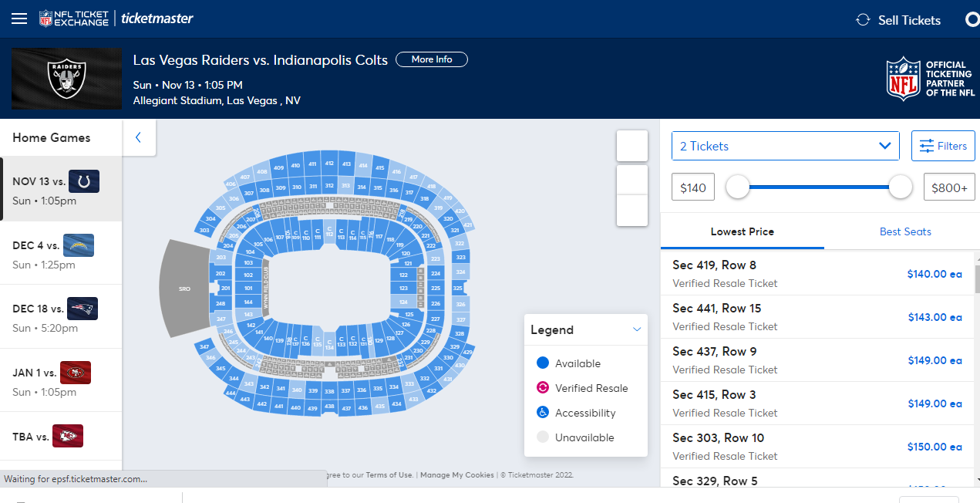
Task: Open the 2 Tickets quantity dropdown
Action: click(785, 146)
